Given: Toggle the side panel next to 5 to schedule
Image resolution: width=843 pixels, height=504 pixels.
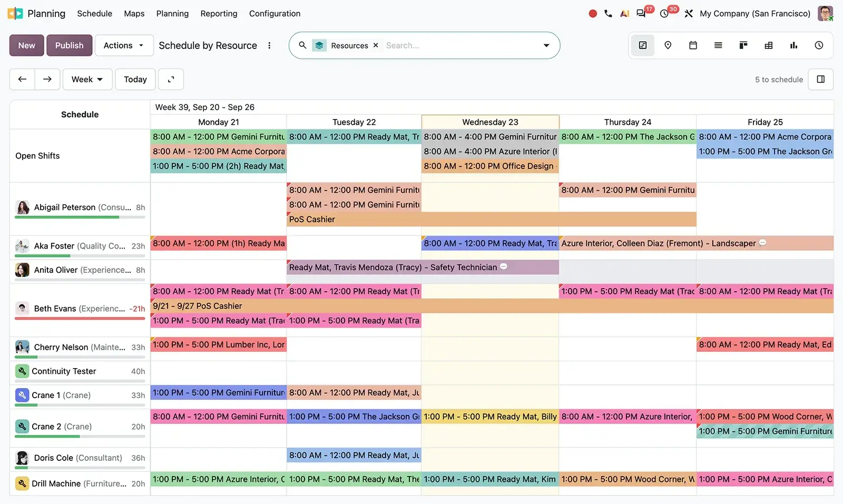Looking at the screenshot, I should 821,80.
